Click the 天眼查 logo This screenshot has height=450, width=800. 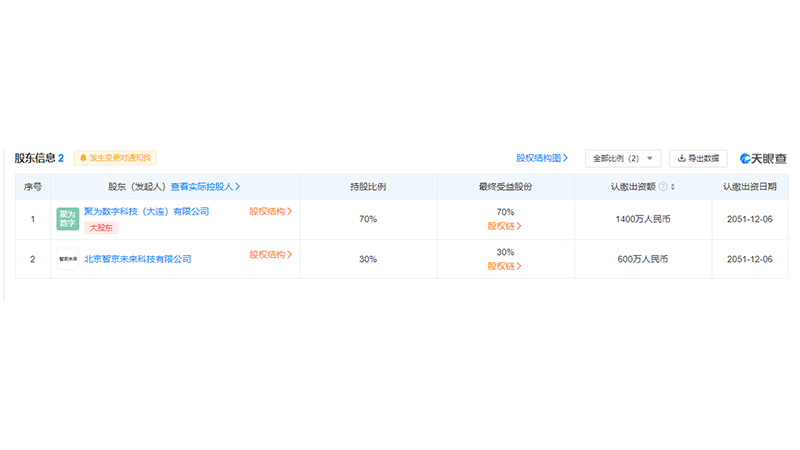pos(763,159)
